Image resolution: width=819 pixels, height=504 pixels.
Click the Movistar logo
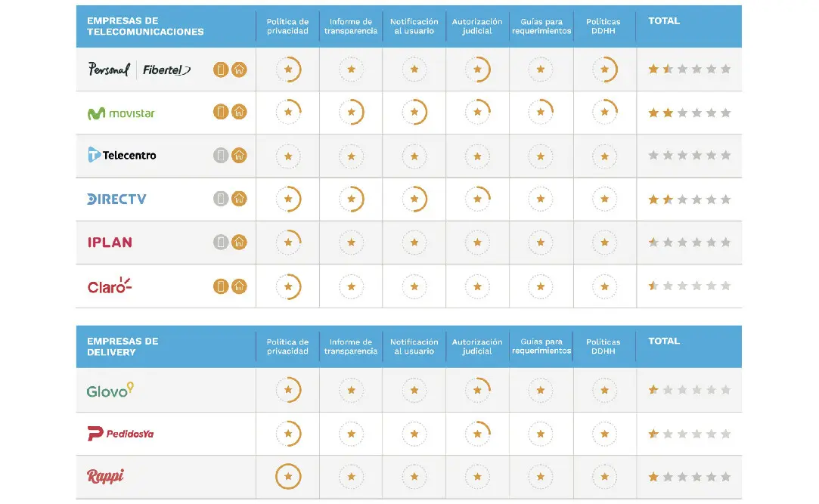(121, 113)
